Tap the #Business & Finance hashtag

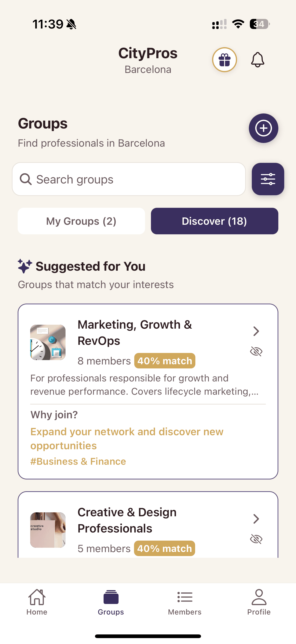(78, 462)
